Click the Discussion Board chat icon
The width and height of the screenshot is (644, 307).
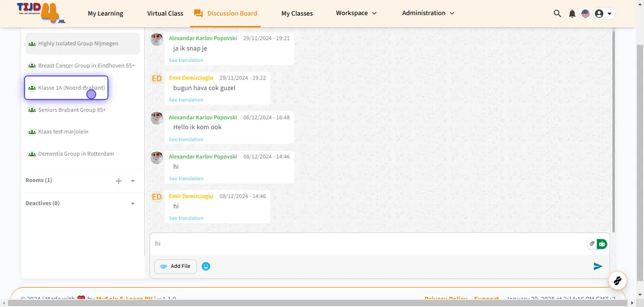(x=198, y=13)
